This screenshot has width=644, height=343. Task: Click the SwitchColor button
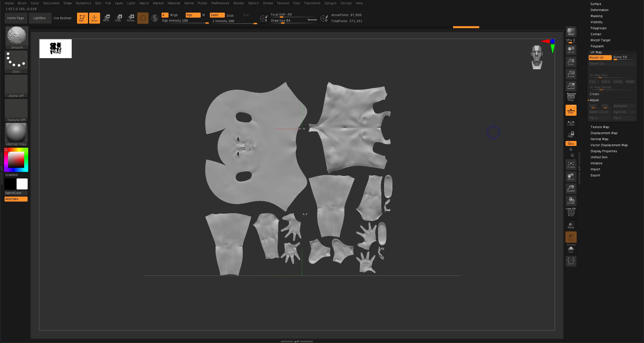pos(16,193)
